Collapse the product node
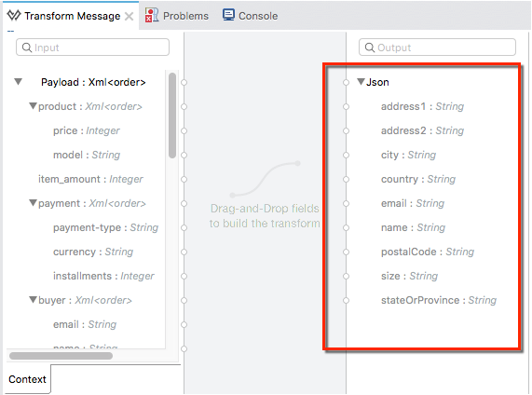 coord(33,106)
